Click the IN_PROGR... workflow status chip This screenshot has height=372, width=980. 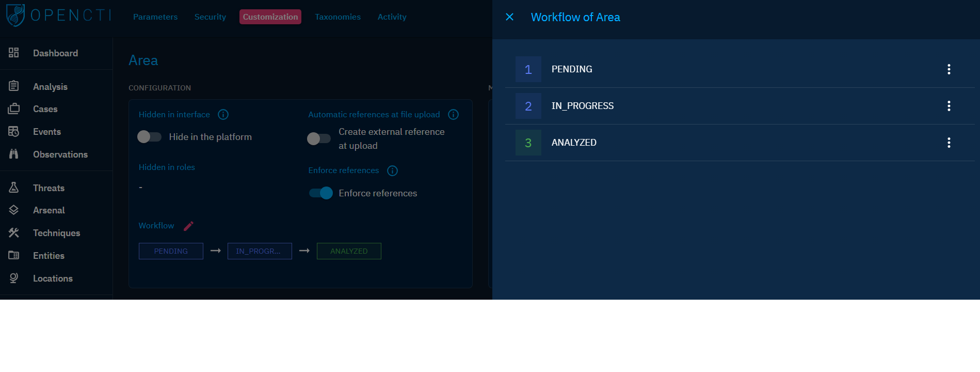(x=260, y=251)
